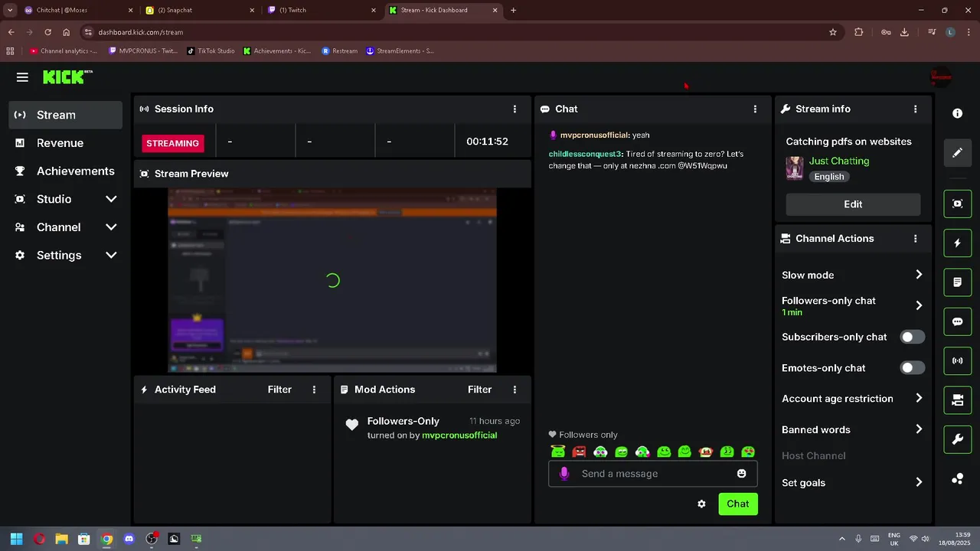Open Stream info options menu
The width and height of the screenshot is (980, 551).
tap(915, 109)
